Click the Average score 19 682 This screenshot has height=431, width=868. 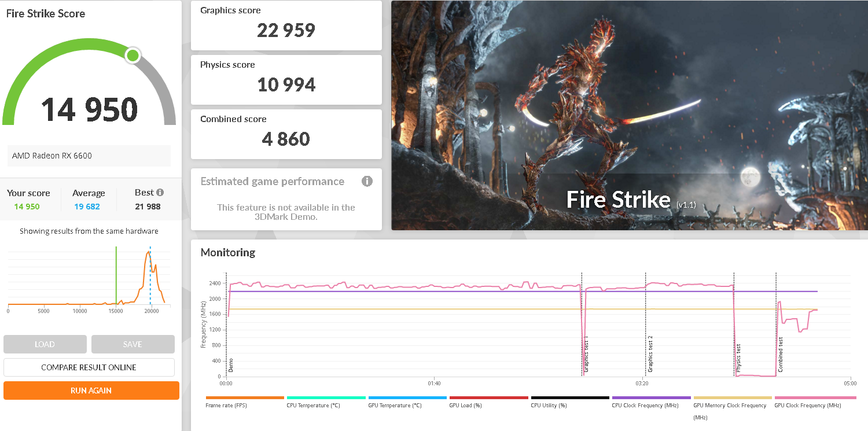click(87, 207)
